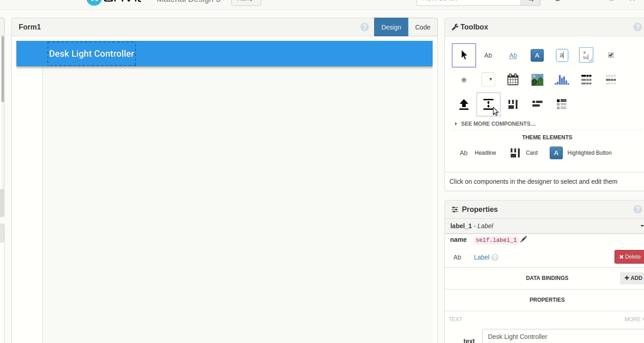Viewport: 644px width, 343px height.
Task: Click the pencil icon to rename label_1
Action: (x=524, y=240)
